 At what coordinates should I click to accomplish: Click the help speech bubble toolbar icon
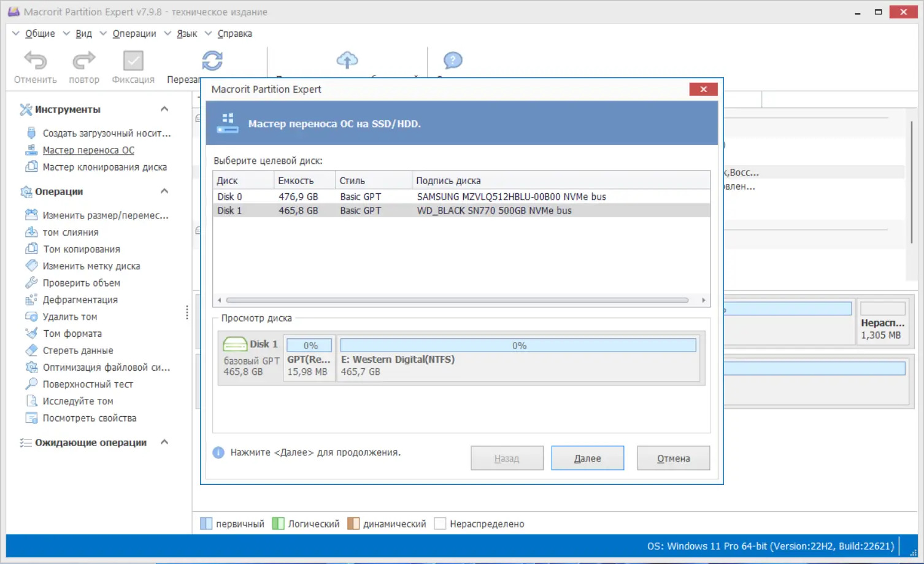pyautogui.click(x=453, y=60)
